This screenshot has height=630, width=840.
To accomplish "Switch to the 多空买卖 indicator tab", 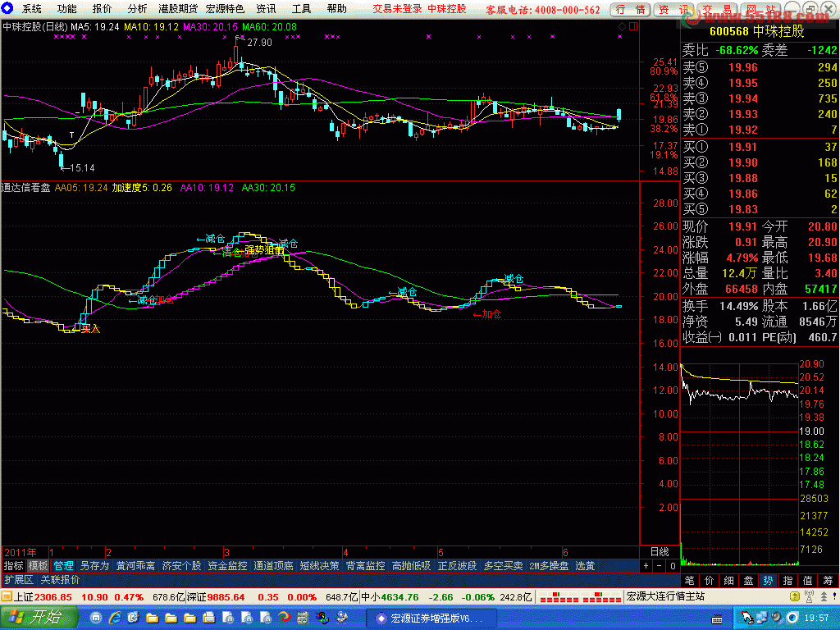I will click(504, 566).
